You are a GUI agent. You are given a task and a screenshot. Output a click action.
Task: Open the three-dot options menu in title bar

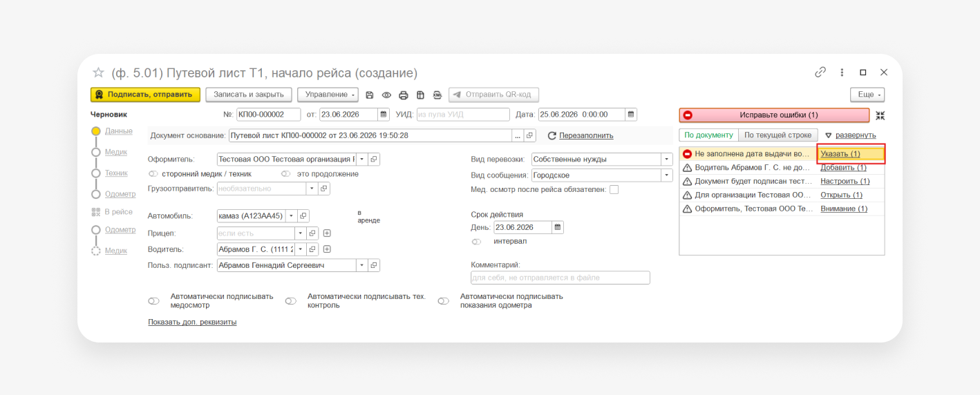point(842,72)
